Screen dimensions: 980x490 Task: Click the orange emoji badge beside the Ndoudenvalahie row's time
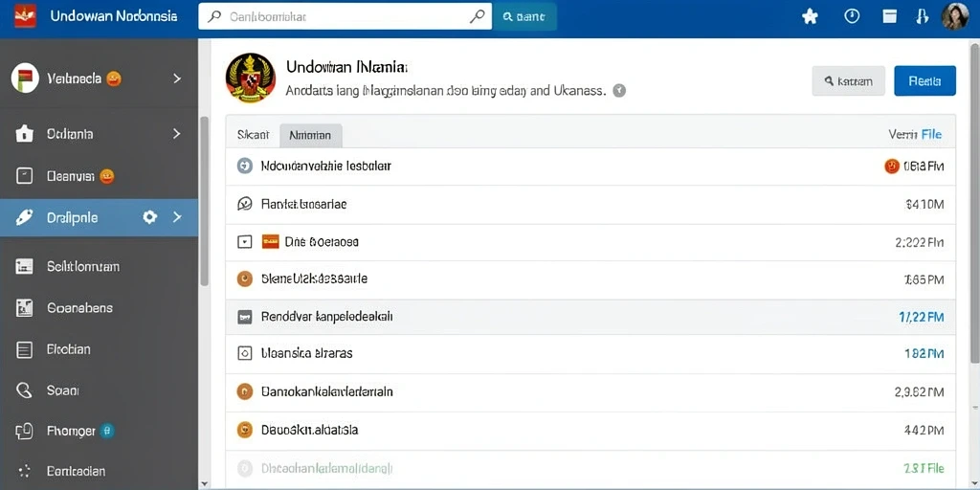pyautogui.click(x=892, y=166)
